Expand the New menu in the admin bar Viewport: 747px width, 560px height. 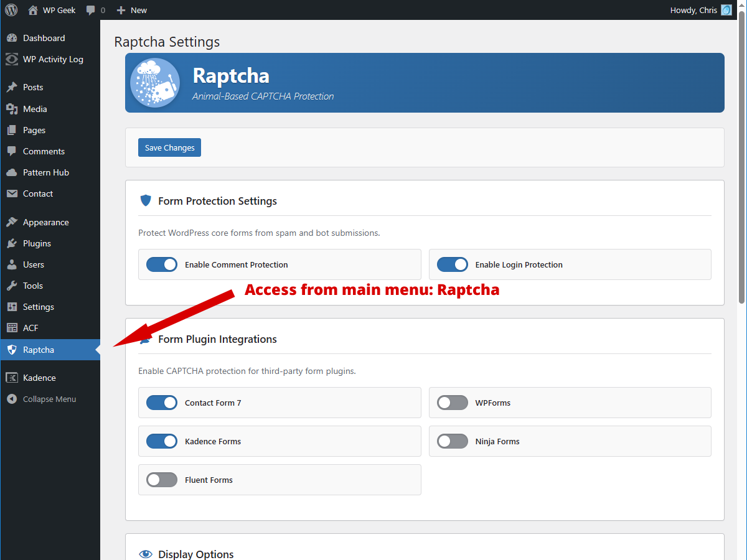[131, 10]
